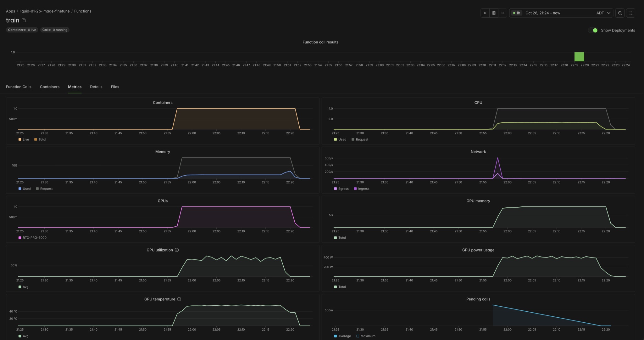Copy the train function name
The image size is (644, 340).
pyautogui.click(x=24, y=20)
